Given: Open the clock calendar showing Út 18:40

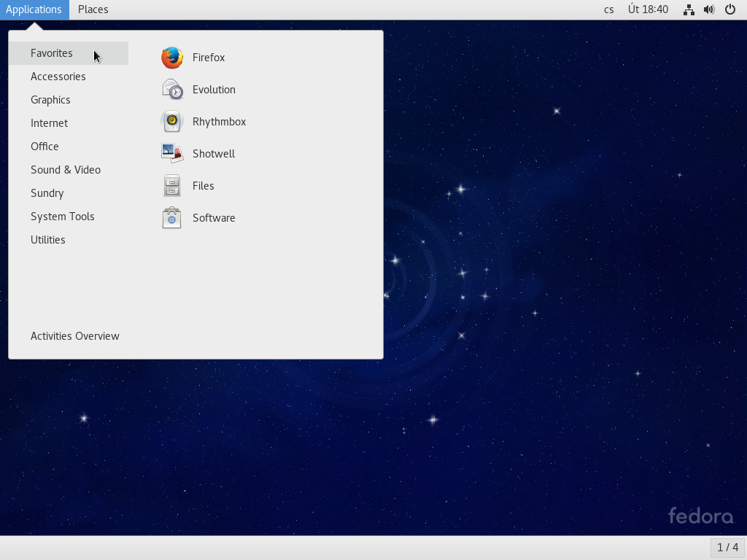Looking at the screenshot, I should pos(648,9).
